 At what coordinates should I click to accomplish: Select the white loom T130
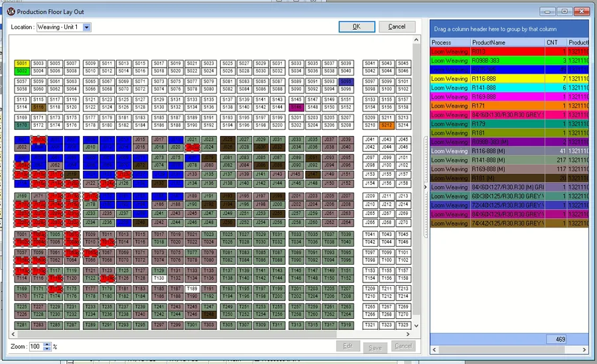click(159, 278)
